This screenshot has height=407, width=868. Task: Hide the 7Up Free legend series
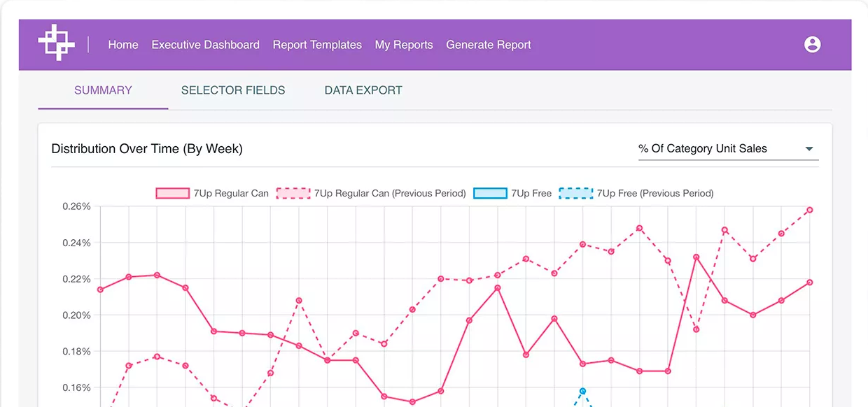tap(490, 194)
